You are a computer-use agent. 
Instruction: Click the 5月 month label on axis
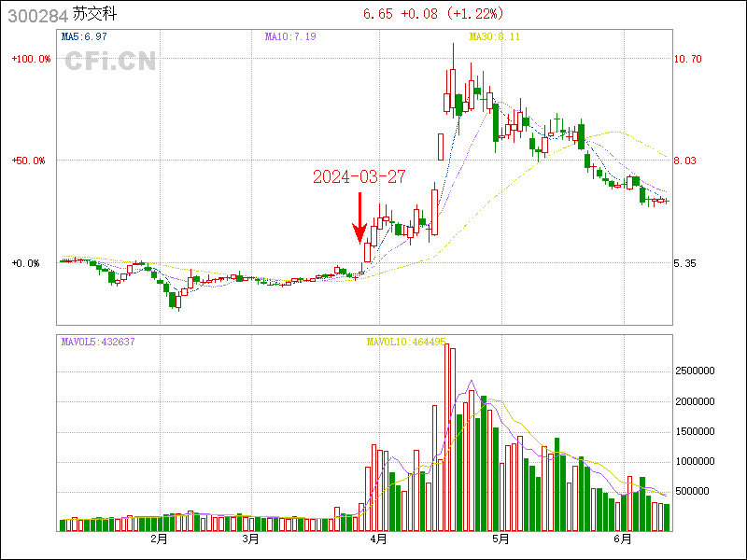click(501, 539)
